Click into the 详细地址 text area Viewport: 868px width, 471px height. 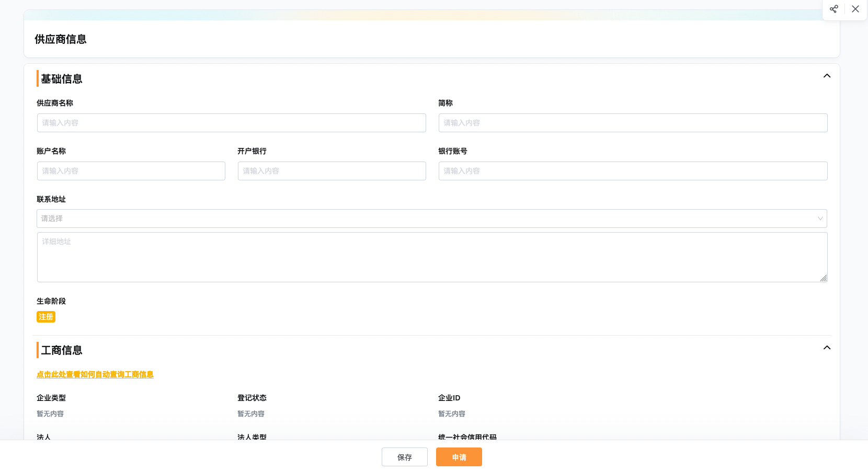pos(432,257)
